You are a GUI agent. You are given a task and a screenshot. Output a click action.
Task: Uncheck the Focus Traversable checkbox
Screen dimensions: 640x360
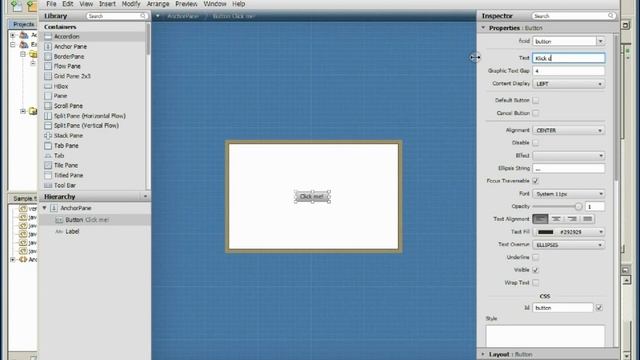click(536, 181)
